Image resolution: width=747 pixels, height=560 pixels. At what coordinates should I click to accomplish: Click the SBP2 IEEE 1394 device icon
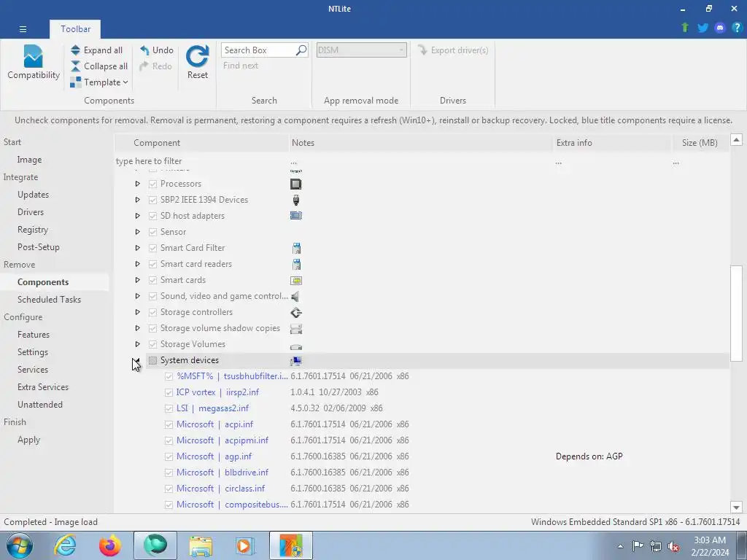[296, 200]
